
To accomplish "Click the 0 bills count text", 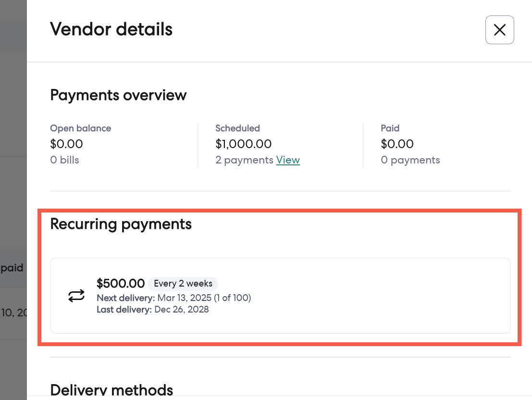I will (64, 160).
